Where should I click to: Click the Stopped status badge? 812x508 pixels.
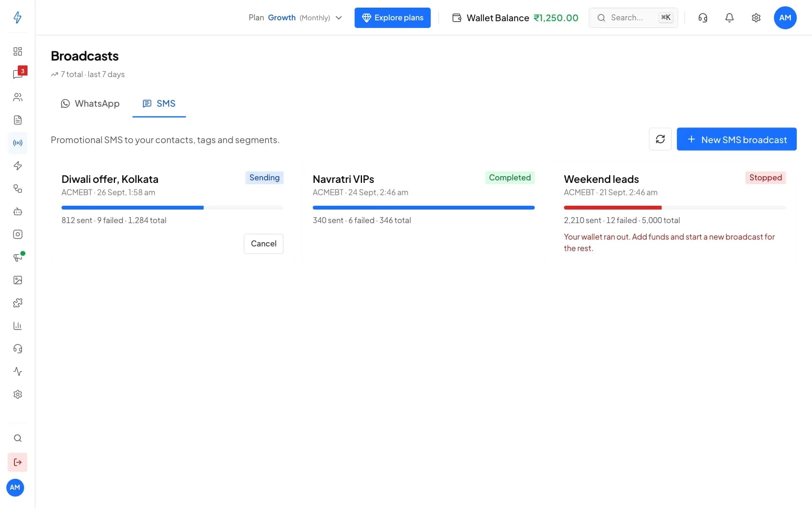pos(765,178)
